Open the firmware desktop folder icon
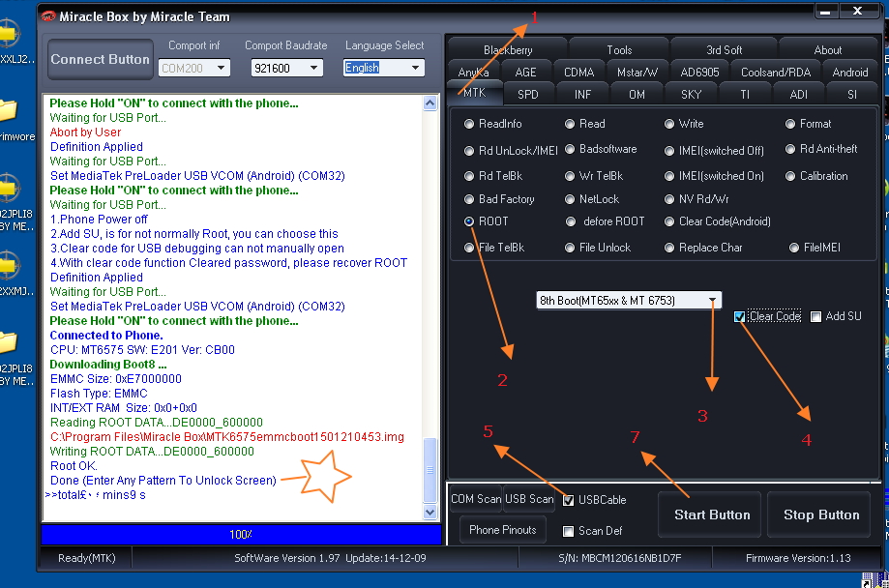This screenshot has width=889, height=588. (x=9, y=110)
